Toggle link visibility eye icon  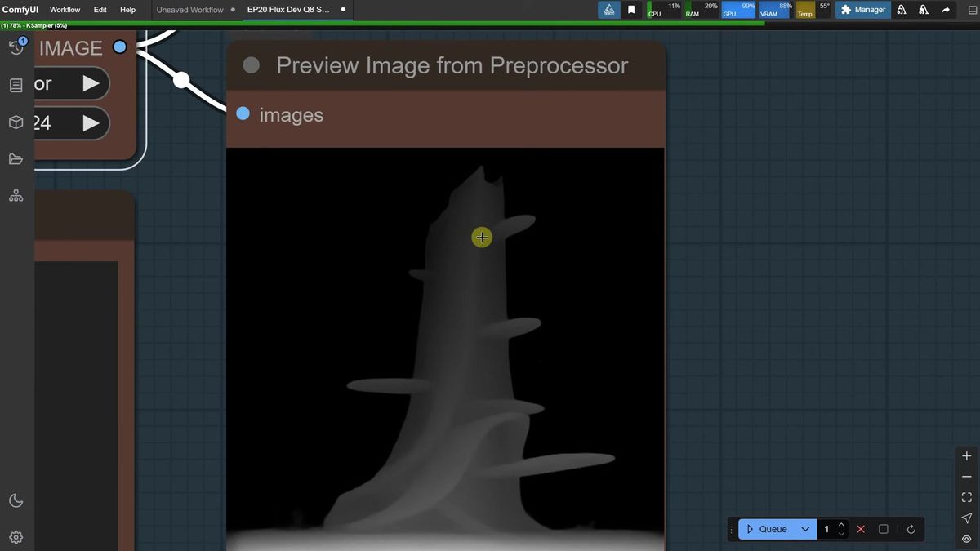pyautogui.click(x=967, y=539)
